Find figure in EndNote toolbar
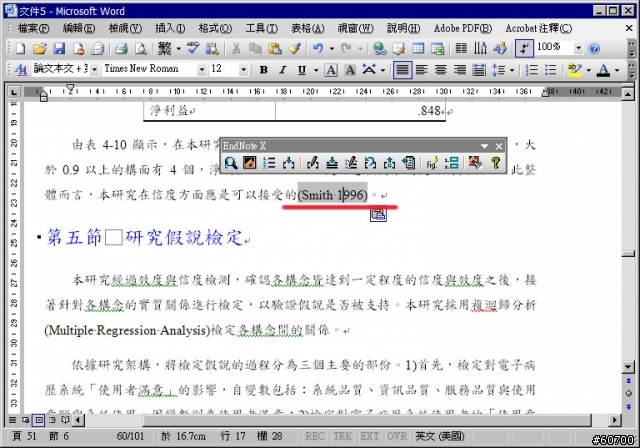The width and height of the screenshot is (640, 448). coord(432,163)
